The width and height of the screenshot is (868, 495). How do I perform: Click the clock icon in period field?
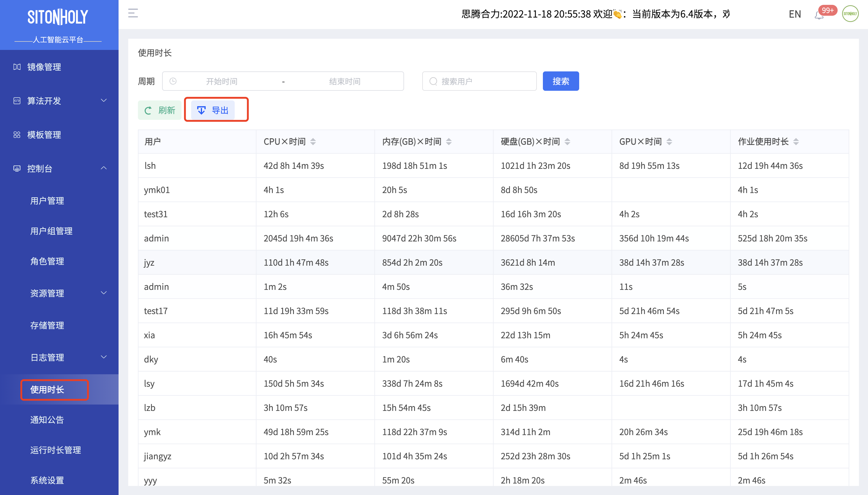click(173, 81)
